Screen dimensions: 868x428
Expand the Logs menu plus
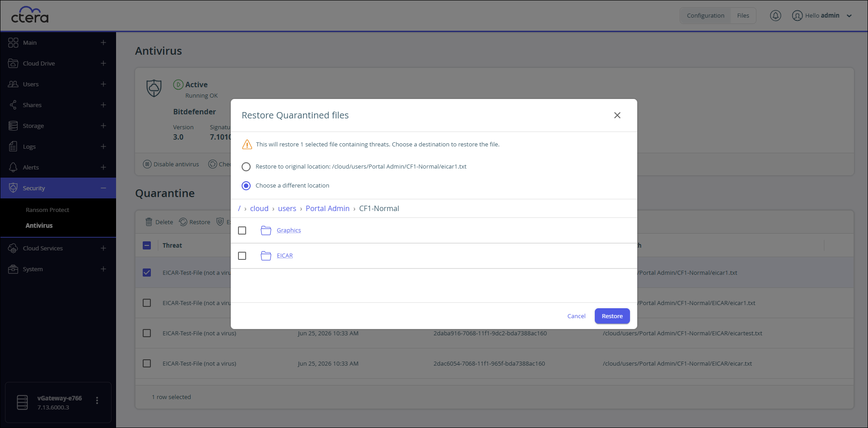pyautogui.click(x=103, y=146)
